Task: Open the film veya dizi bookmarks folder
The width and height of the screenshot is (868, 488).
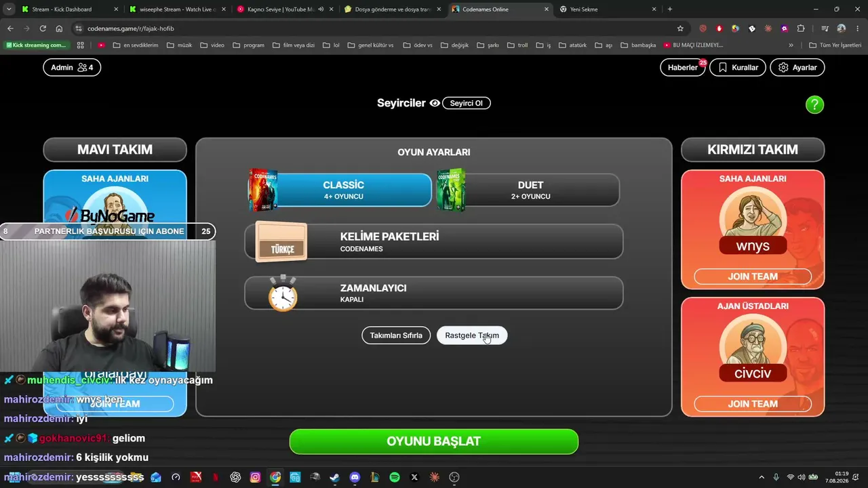Action: [294, 45]
